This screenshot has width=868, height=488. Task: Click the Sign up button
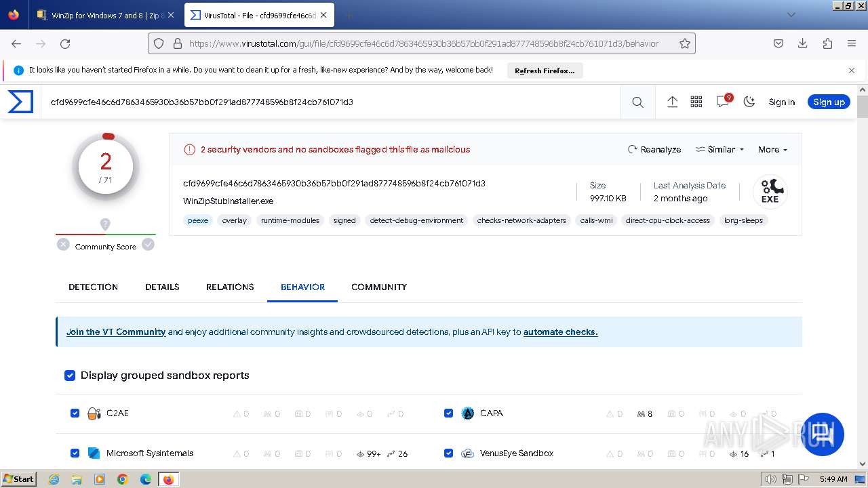click(x=829, y=102)
